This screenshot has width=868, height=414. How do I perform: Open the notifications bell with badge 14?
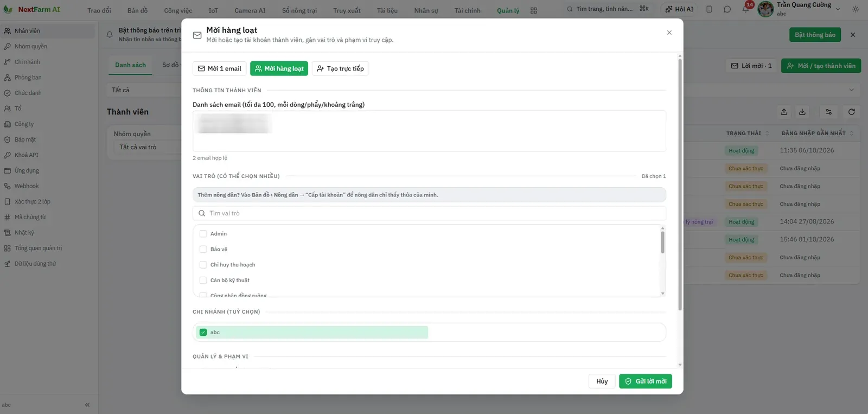(x=746, y=9)
